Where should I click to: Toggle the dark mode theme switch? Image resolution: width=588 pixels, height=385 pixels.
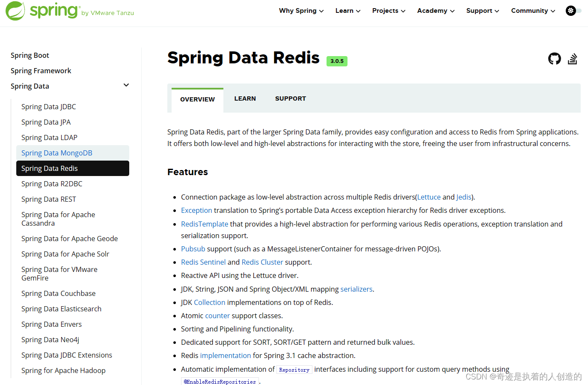coord(573,11)
